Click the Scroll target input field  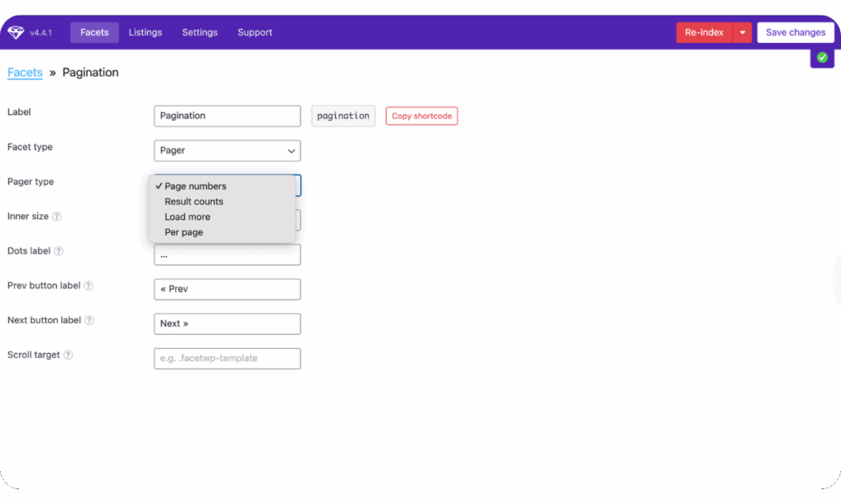pyautogui.click(x=227, y=359)
